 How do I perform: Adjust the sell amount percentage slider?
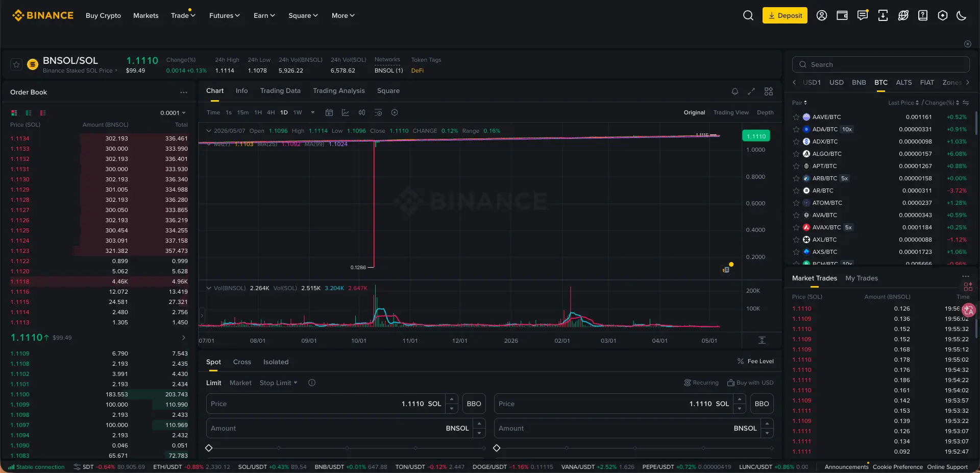coord(634,448)
